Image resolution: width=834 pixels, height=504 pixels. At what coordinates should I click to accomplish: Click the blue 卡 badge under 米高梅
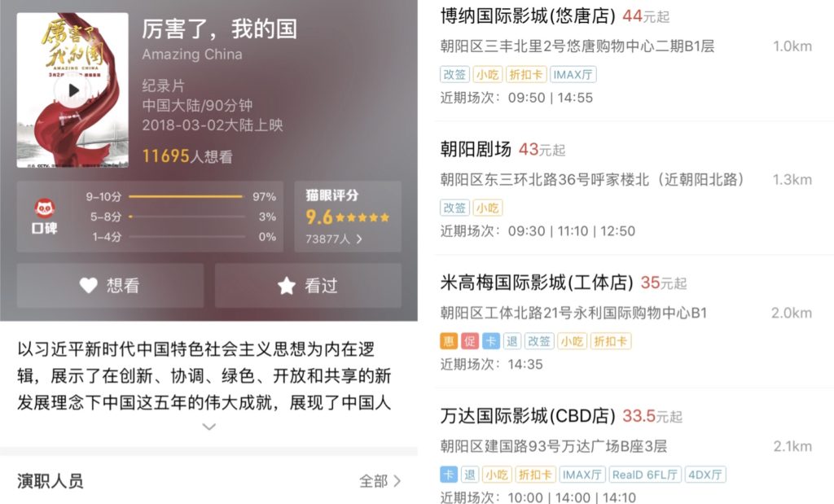[491, 341]
